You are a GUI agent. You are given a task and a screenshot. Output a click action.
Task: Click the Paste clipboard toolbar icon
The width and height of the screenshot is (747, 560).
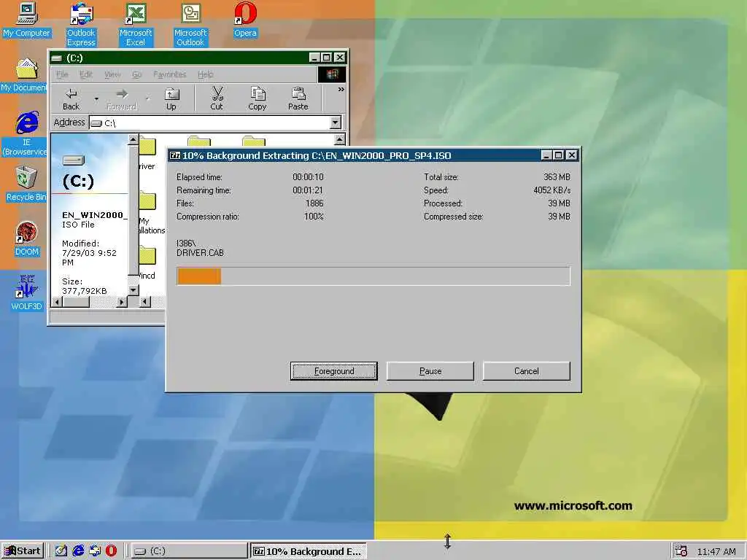tap(298, 99)
